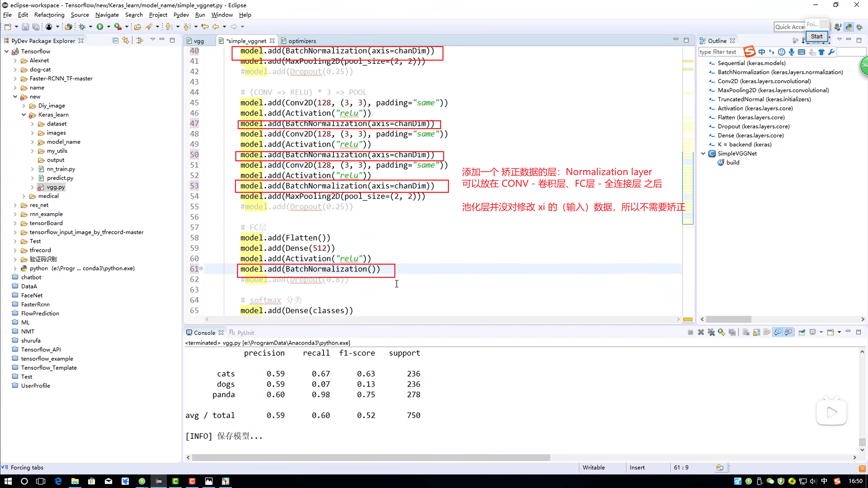This screenshot has width=868, height=488.
Task: Click the green Run button icon
Action: coord(100,27)
